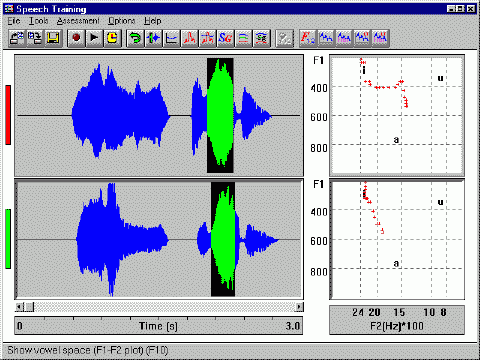Click vowel label 'u' in lower F1-F2 plot

point(440,202)
